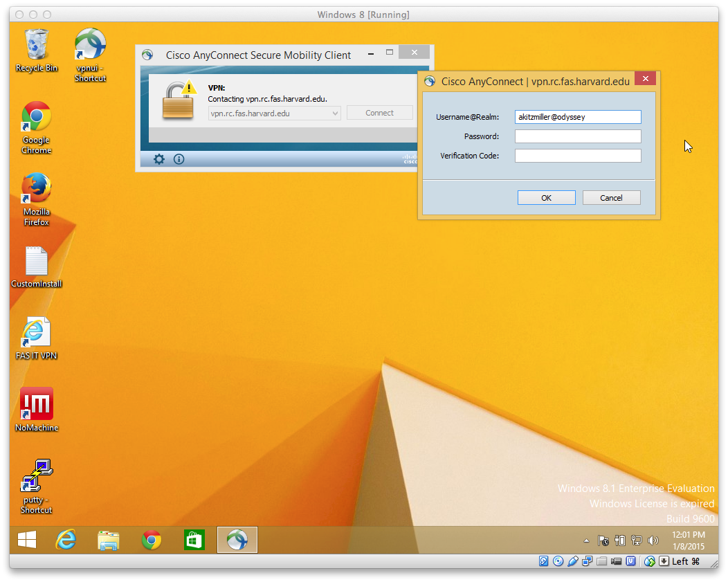Open the network tray icon
Viewport: 728px width, 582px height.
637,540
